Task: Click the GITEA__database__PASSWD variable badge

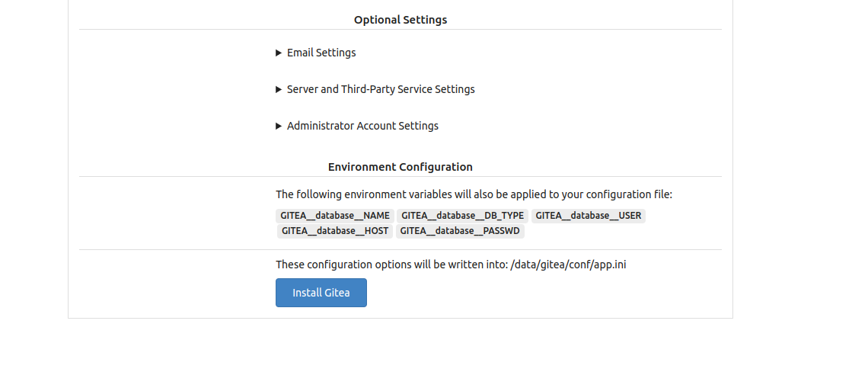Action: point(460,231)
